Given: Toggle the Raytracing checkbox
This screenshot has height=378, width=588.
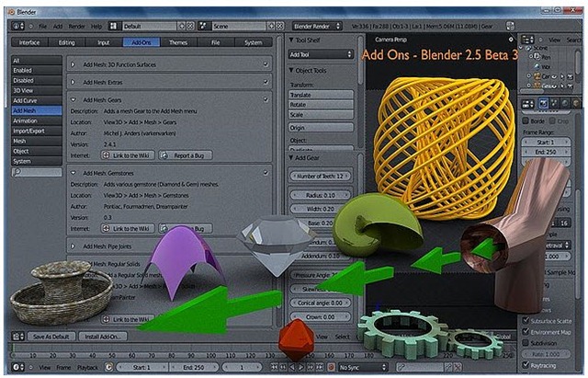Looking at the screenshot, I should pos(526,364).
